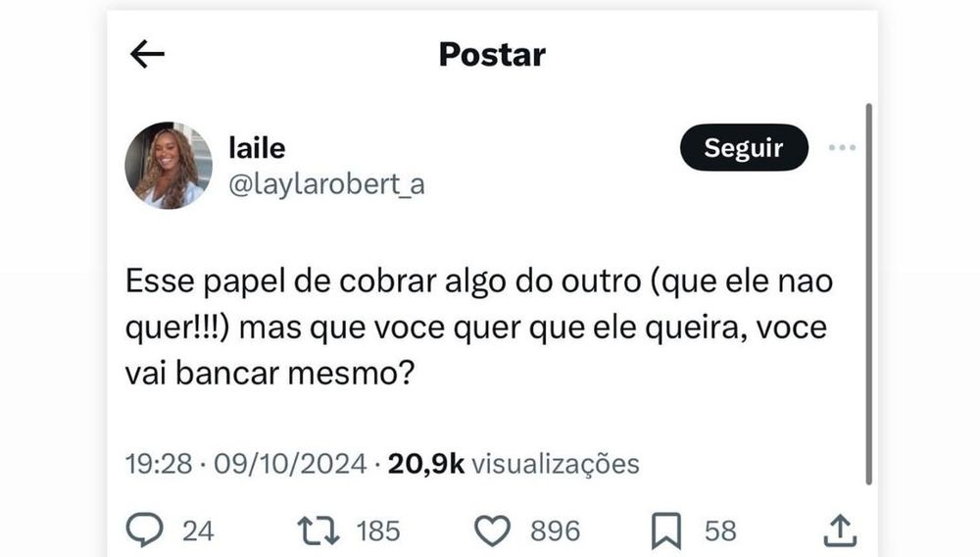The image size is (980, 557).
Task: Open the three-dot more options menu
Action: click(x=842, y=147)
